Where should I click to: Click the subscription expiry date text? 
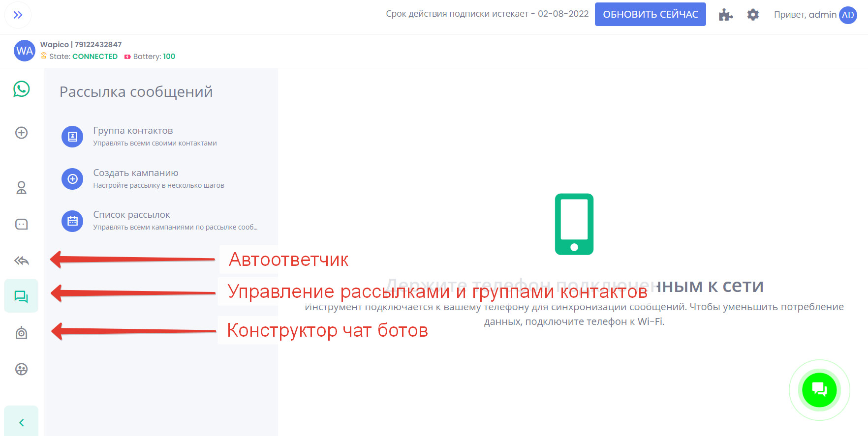pos(487,14)
